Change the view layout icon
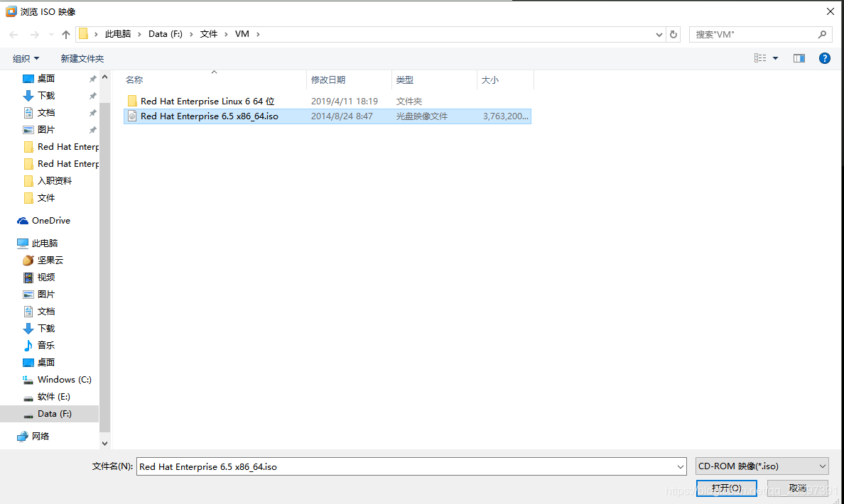This screenshot has width=844, height=504. [760, 58]
